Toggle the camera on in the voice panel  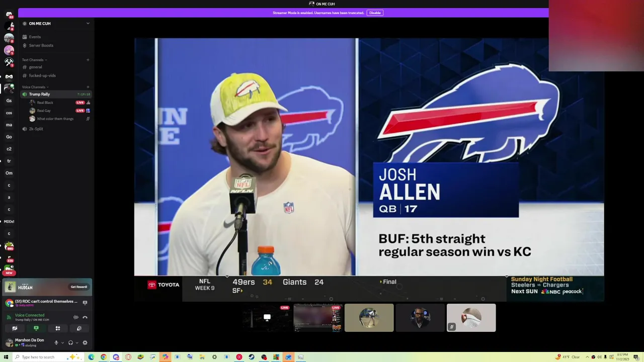(x=15, y=328)
